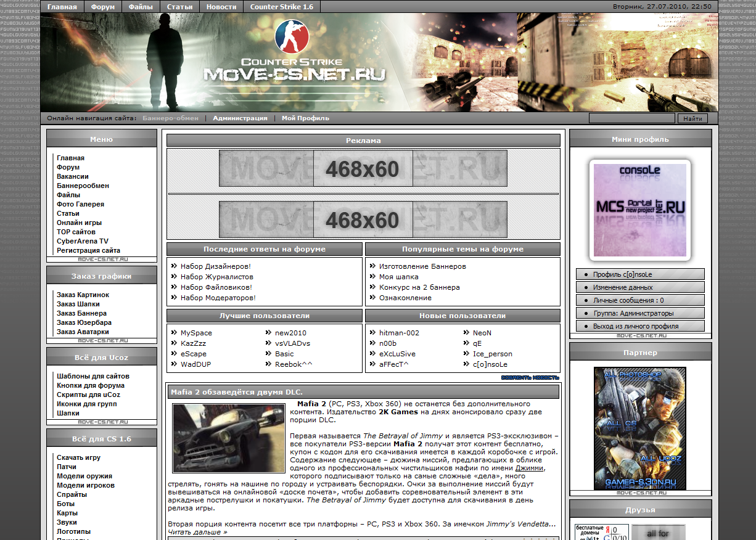This screenshot has width=756, height=540.
Task: Open Регистрация сайта in the side menu
Action: 88,250
